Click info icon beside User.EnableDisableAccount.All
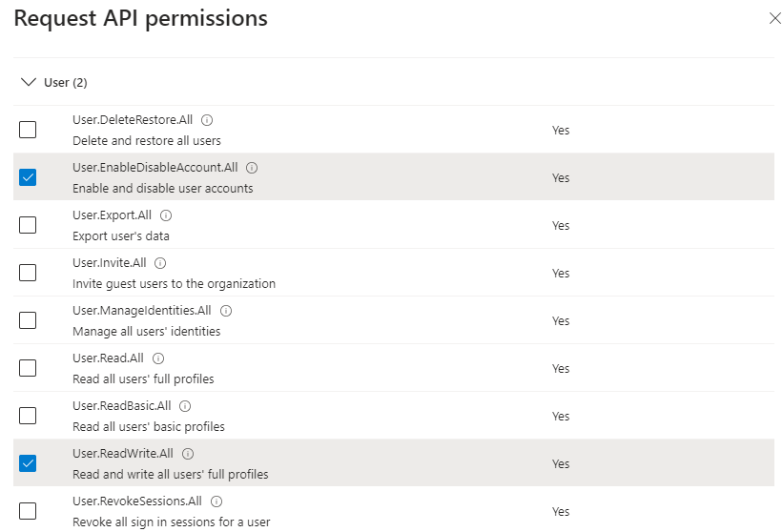 coord(252,168)
